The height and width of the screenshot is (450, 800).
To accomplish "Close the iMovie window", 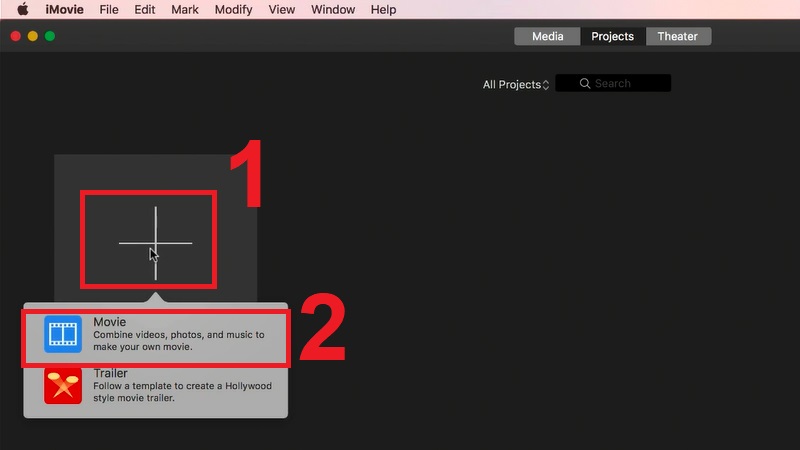I will pos(16,36).
